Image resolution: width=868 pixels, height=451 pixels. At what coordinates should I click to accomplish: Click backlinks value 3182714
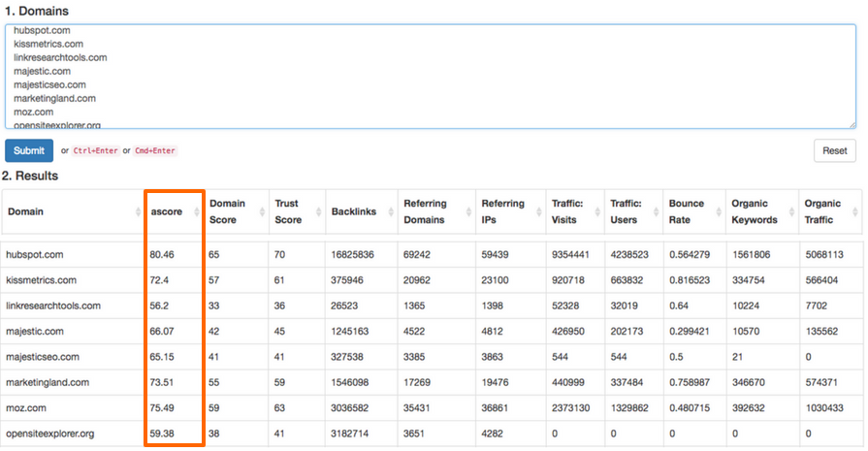(349, 434)
